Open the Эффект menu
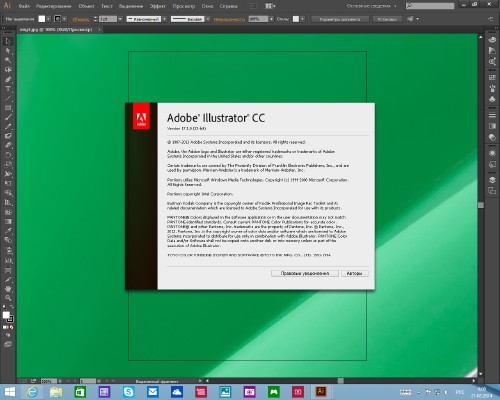Image resolution: width=500 pixels, height=400 pixels. tap(157, 6)
